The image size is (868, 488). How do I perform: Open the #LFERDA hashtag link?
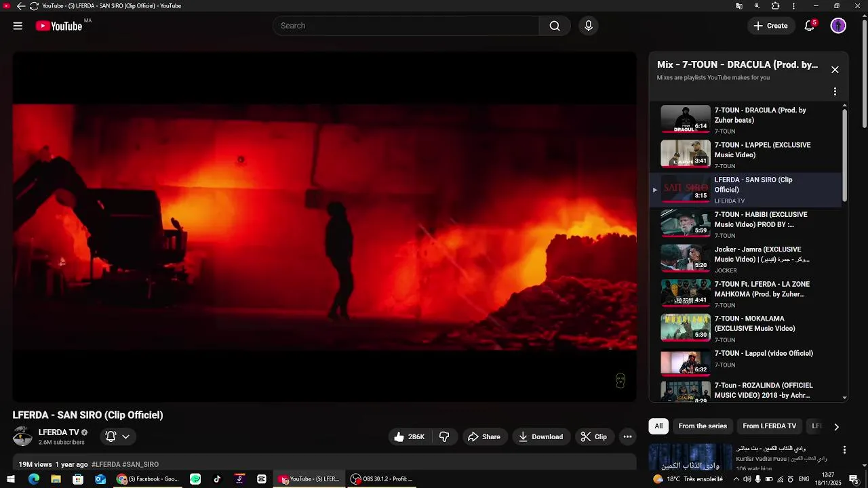click(x=106, y=465)
